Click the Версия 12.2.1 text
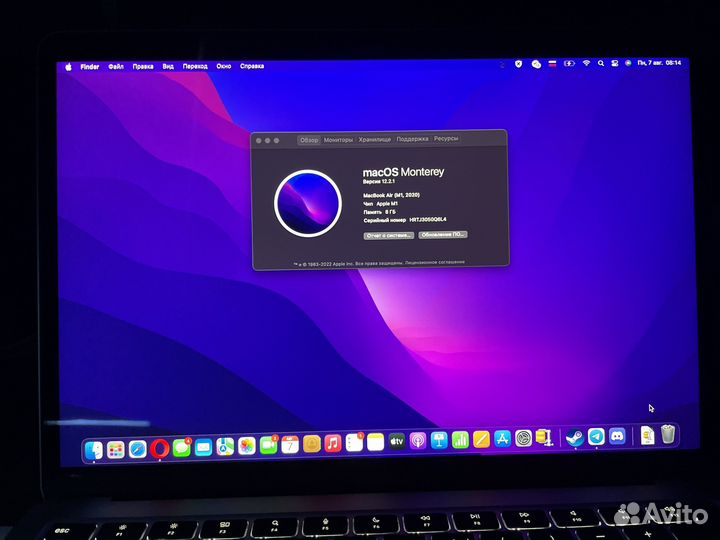Image resolution: width=720 pixels, height=540 pixels. tap(379, 182)
